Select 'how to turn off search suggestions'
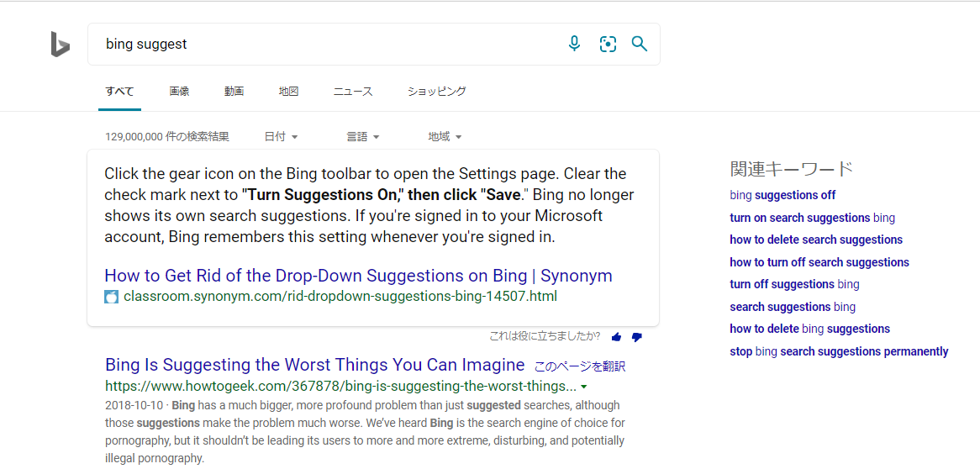This screenshot has width=980, height=469. coord(819,262)
